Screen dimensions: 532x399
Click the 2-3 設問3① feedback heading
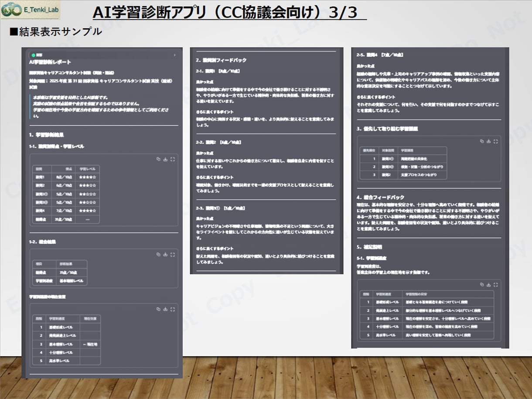220,208
